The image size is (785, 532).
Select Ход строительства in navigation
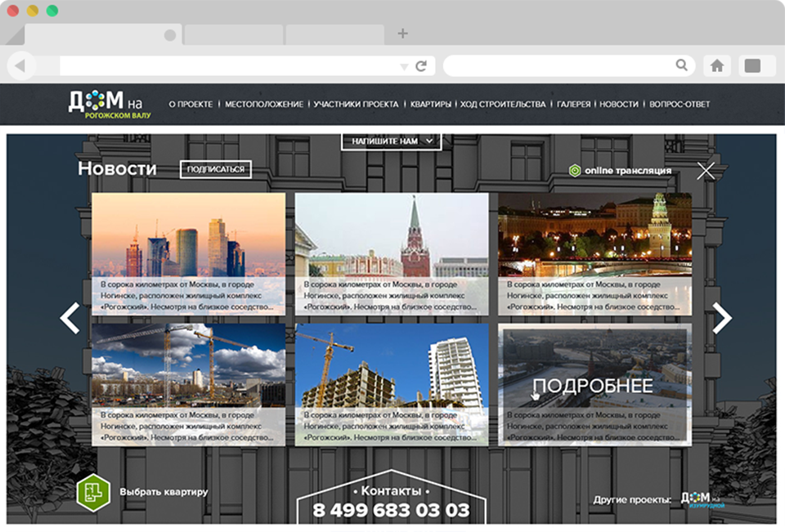503,105
